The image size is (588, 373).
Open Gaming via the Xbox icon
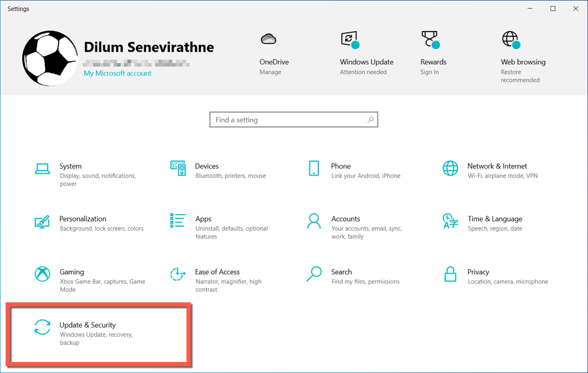(x=42, y=274)
